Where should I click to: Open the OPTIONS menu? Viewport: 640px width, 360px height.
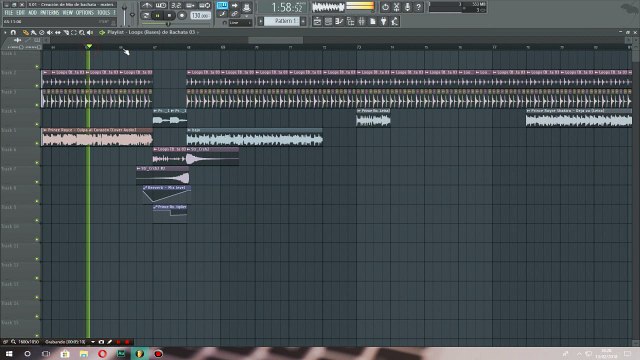click(84, 13)
